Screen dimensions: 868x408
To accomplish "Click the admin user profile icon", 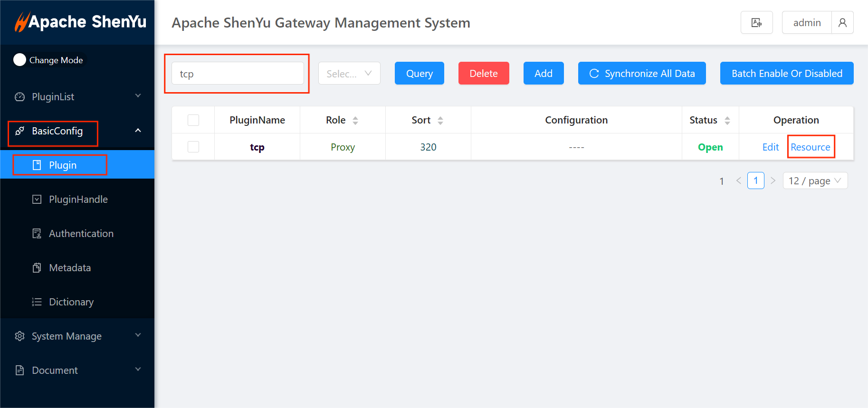I will click(842, 22).
